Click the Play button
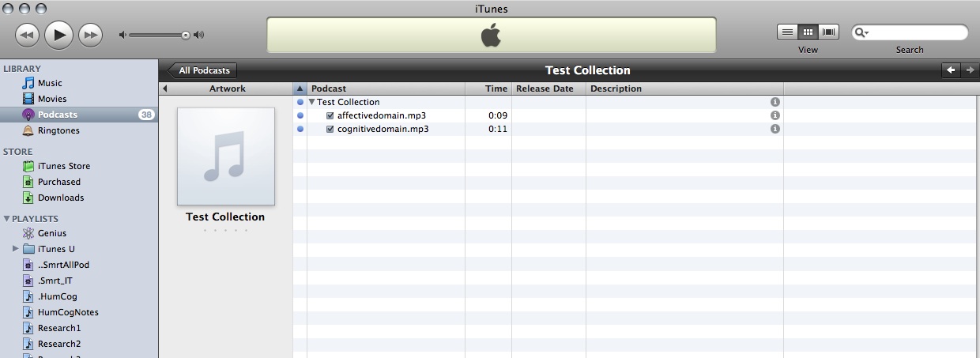The width and height of the screenshot is (980, 358). pos(58,34)
